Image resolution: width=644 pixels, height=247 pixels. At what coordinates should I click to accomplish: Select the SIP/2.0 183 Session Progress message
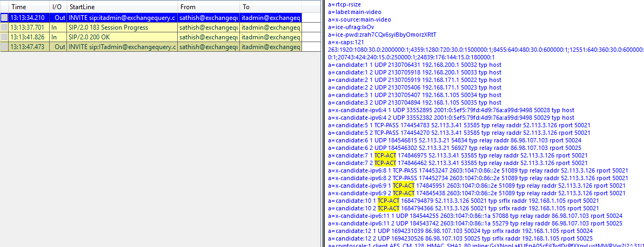point(122,28)
